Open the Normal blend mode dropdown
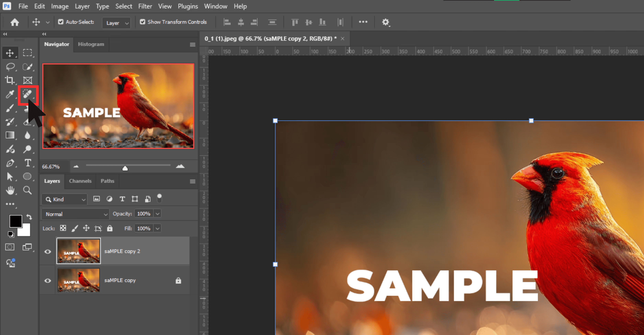The image size is (644, 335). (75, 214)
